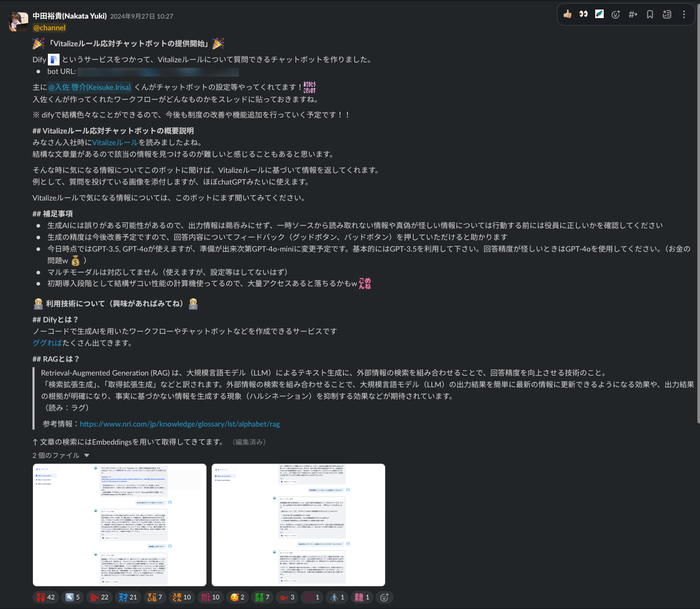Image resolution: width=700 pixels, height=609 pixels.
Task: Toggle the blue arrow reaction with 5 votes
Action: coord(72,597)
